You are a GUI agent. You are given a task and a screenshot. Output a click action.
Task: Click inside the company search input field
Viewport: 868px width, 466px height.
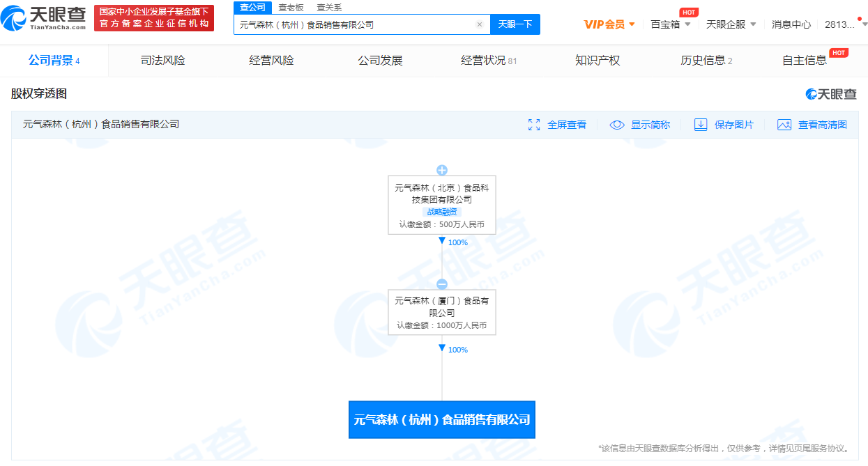click(349, 24)
